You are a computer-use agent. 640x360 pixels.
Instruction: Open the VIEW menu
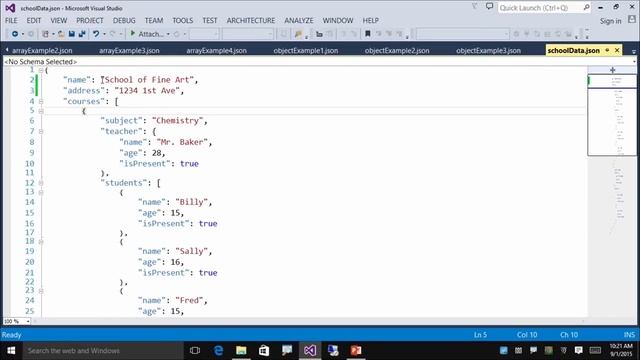[x=59, y=20]
